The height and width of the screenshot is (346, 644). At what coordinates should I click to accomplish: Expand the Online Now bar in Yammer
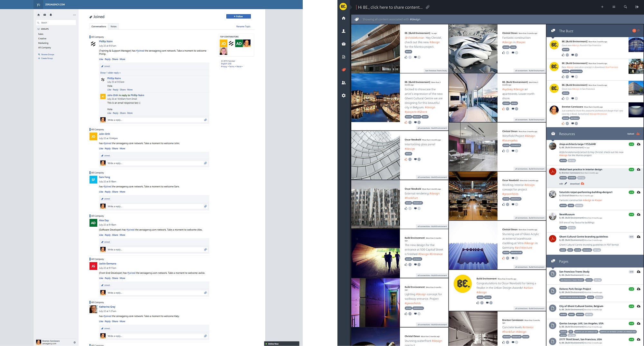(x=281, y=344)
